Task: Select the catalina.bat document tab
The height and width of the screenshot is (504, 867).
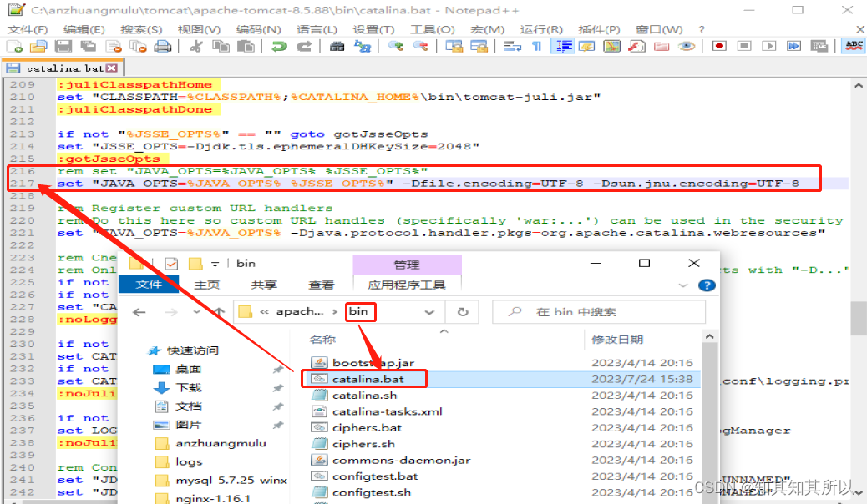Action: (x=64, y=68)
